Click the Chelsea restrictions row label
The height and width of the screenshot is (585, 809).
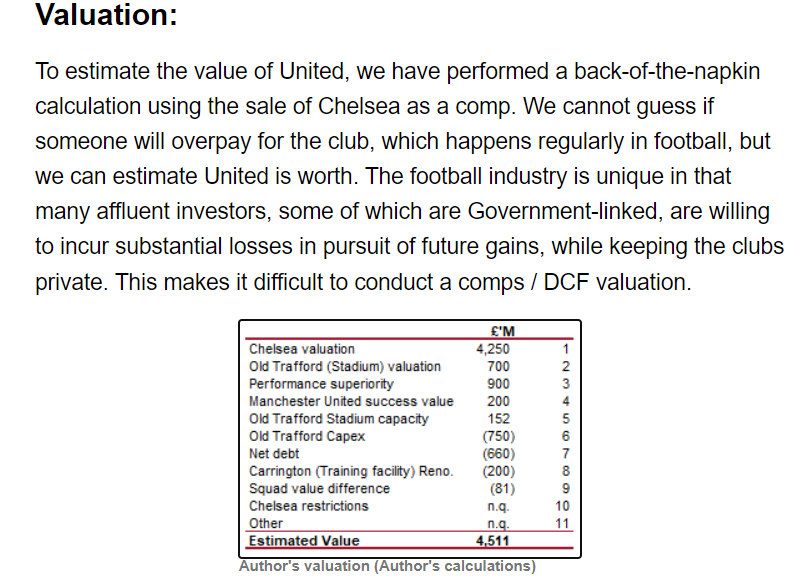309,506
